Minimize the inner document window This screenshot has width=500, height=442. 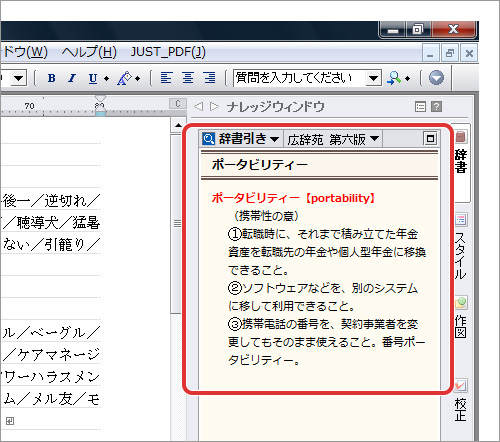[x=430, y=53]
